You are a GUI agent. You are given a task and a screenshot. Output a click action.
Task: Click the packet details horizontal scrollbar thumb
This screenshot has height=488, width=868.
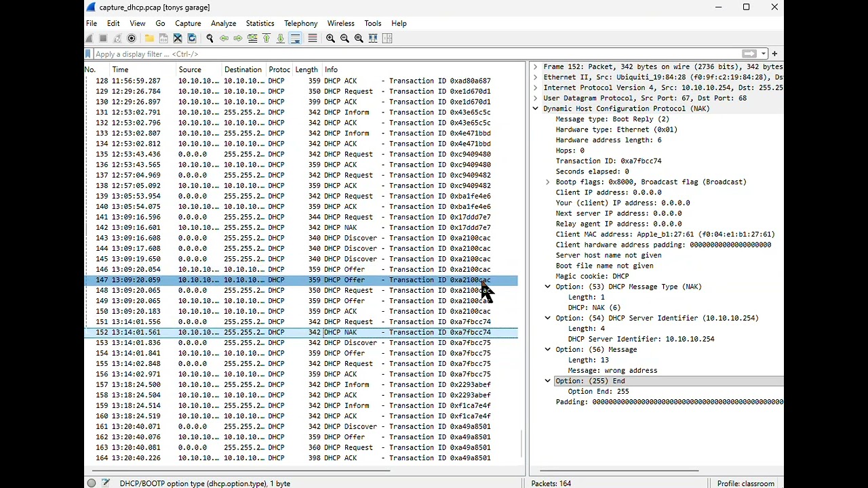[x=620, y=470]
